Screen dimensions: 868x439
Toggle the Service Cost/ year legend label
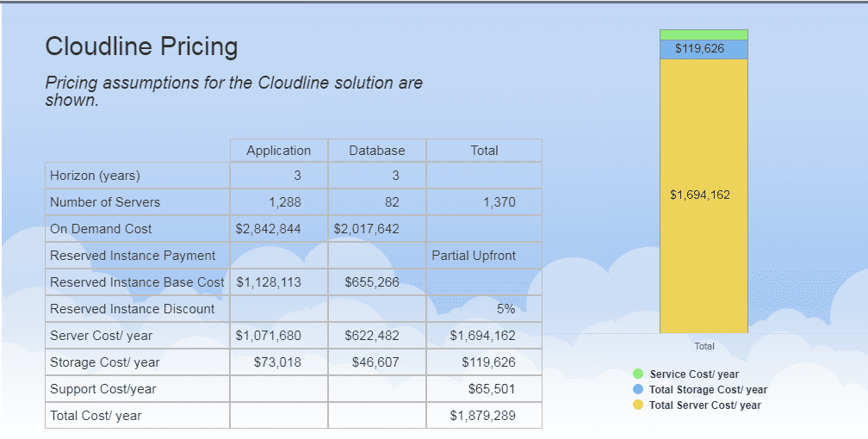(x=694, y=374)
